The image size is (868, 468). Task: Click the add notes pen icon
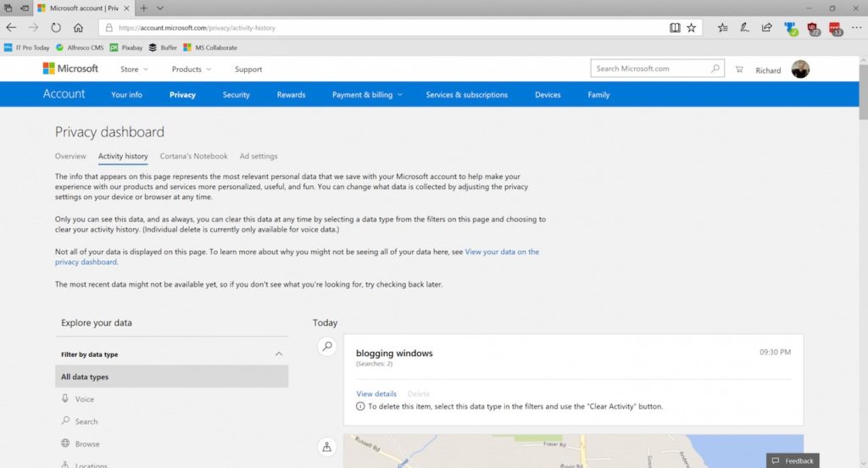point(744,28)
